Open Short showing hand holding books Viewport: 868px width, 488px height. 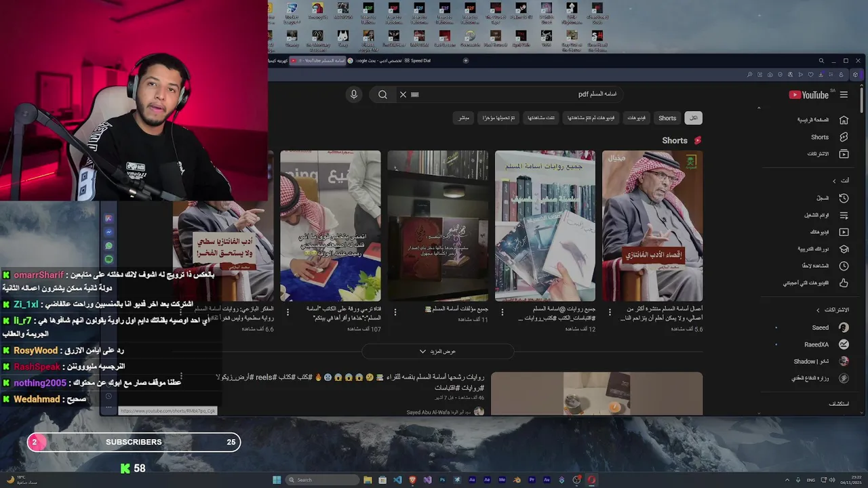545,226
